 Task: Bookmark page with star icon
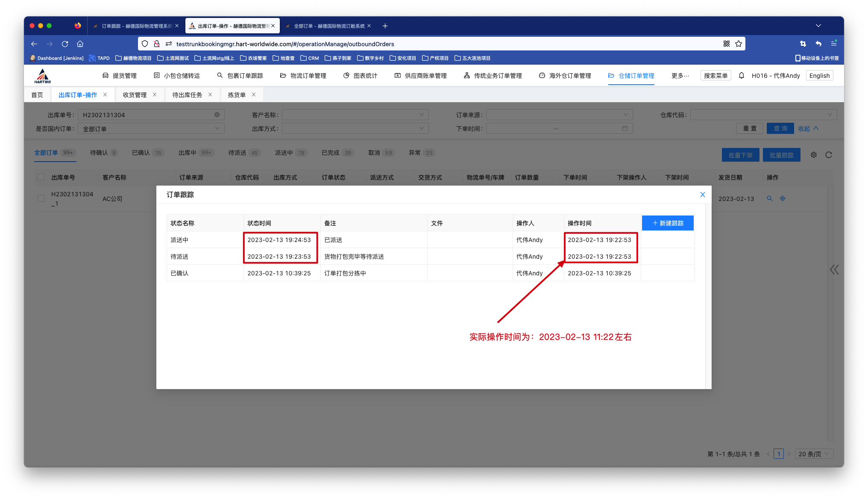coord(739,44)
